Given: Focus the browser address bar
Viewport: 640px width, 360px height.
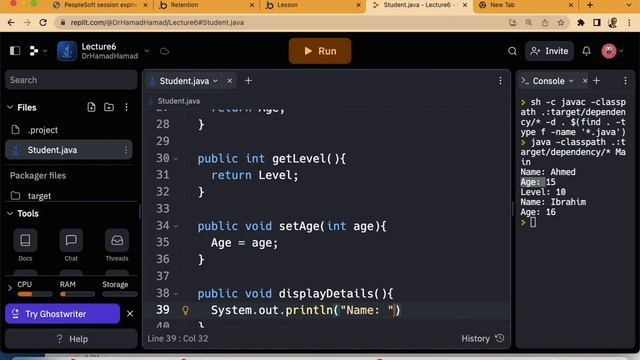Looking at the screenshot, I should [x=282, y=22].
